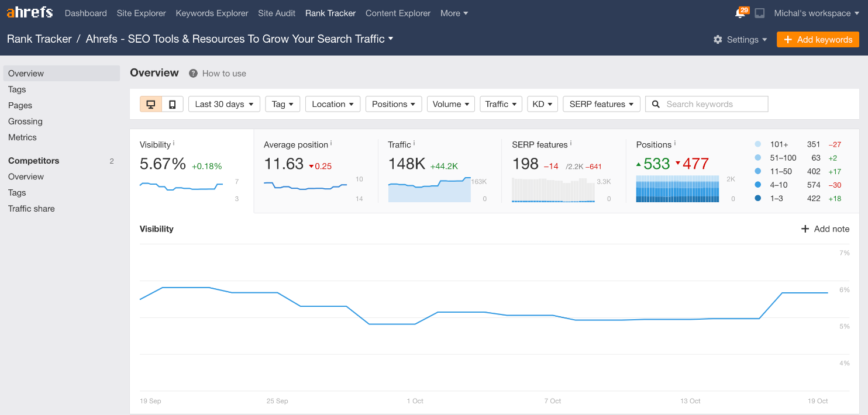Open the Traffic filter dropdown

[x=501, y=104]
